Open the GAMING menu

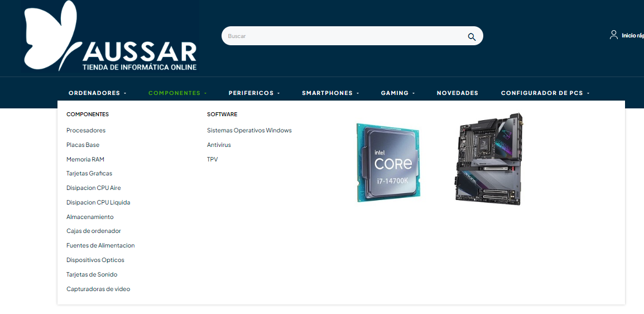(x=395, y=93)
